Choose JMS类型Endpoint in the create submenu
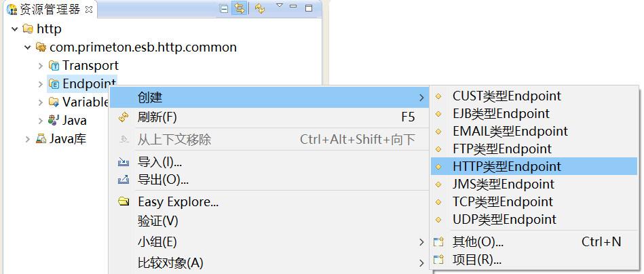This screenshot has height=274, width=644. pyautogui.click(x=503, y=184)
